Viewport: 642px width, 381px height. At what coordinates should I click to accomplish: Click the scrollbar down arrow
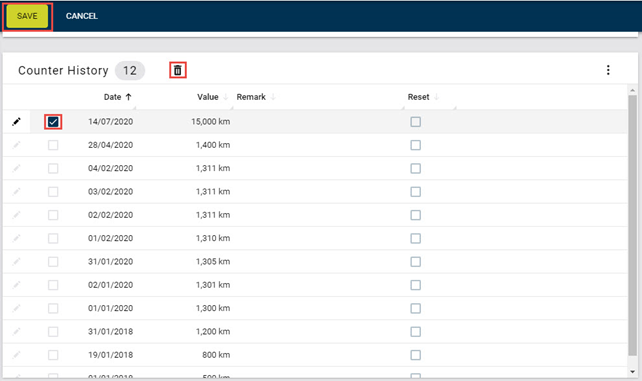click(x=633, y=372)
